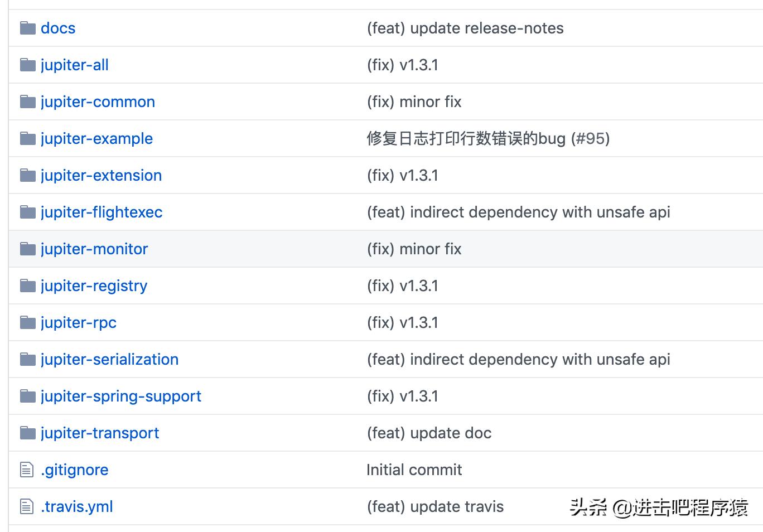View the "Initial commit" commit
This screenshot has height=532, width=763.
coord(414,470)
